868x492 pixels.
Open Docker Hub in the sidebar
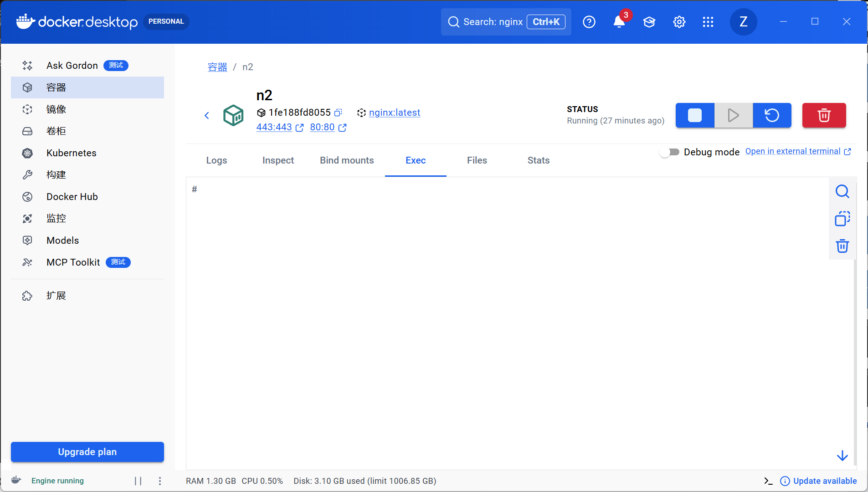tap(87, 197)
